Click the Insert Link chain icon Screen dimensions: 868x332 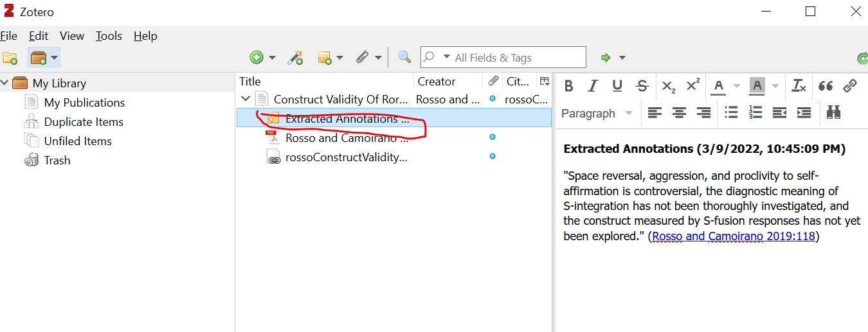click(850, 85)
